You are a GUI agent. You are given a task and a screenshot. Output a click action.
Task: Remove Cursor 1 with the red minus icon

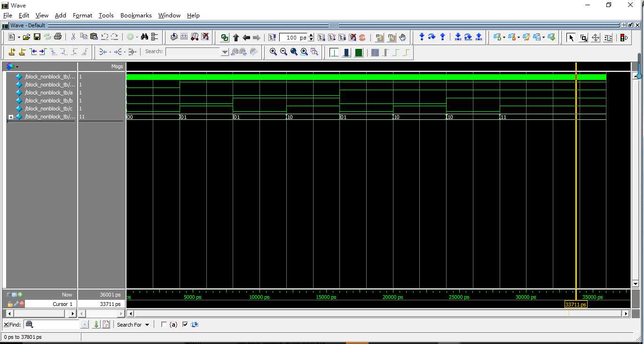[22, 304]
